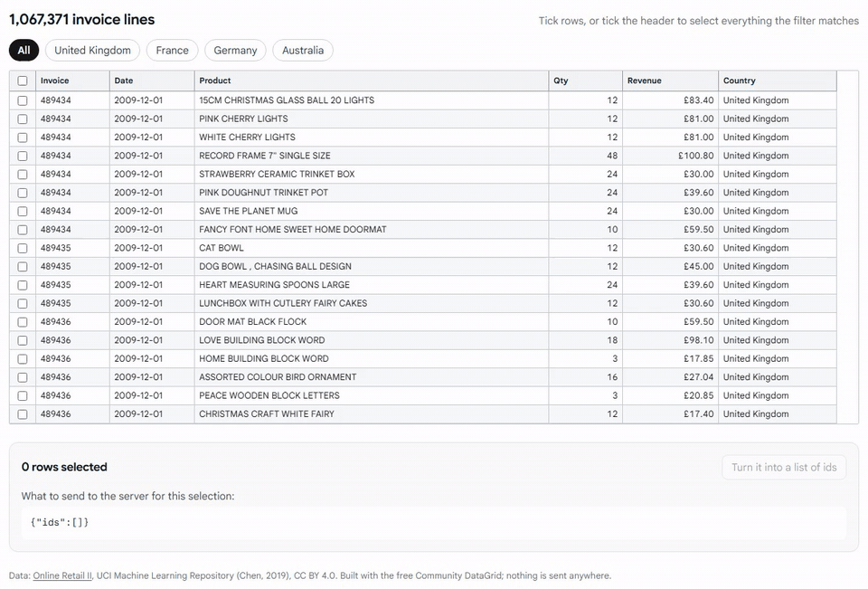
Task: Click revenue £17.85 cell
Action: (x=670, y=359)
